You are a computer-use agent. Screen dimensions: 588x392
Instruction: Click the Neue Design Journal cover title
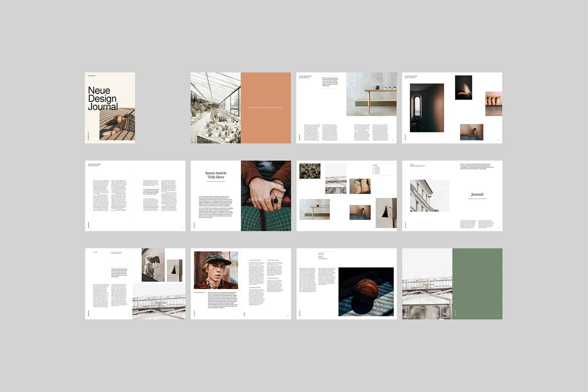pyautogui.click(x=103, y=99)
